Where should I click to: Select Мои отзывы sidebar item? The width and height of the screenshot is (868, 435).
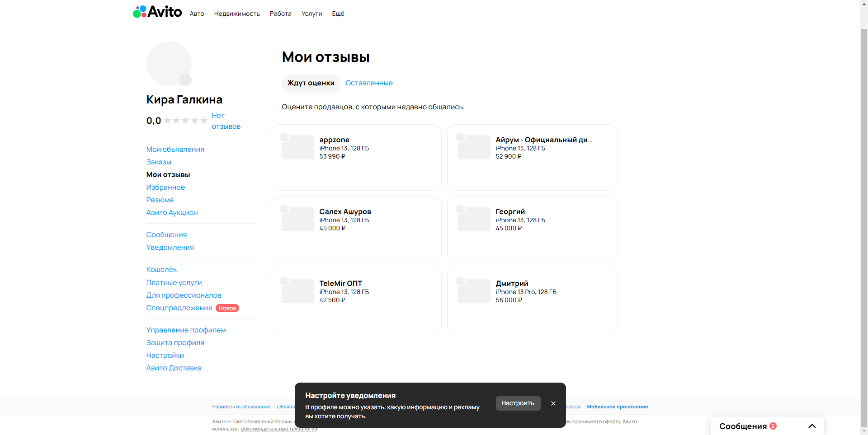[168, 174]
